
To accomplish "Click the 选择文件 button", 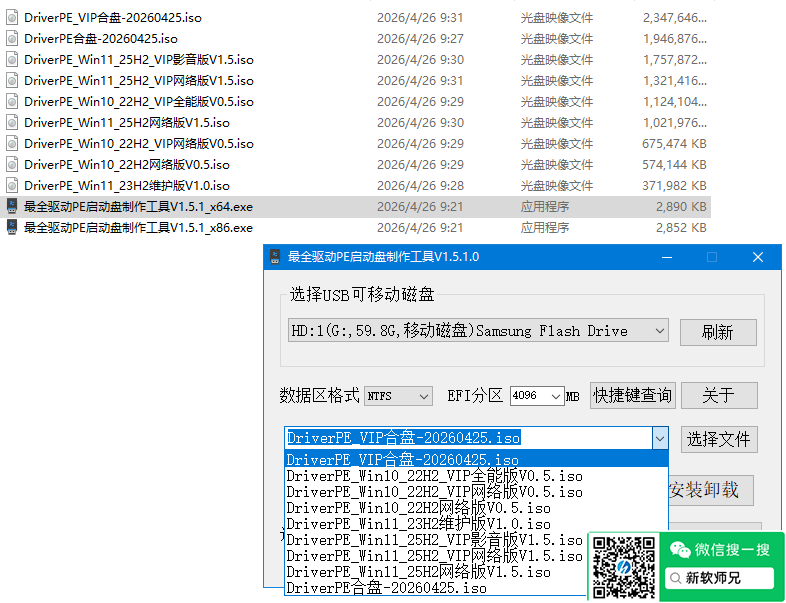I will pyautogui.click(x=718, y=439).
